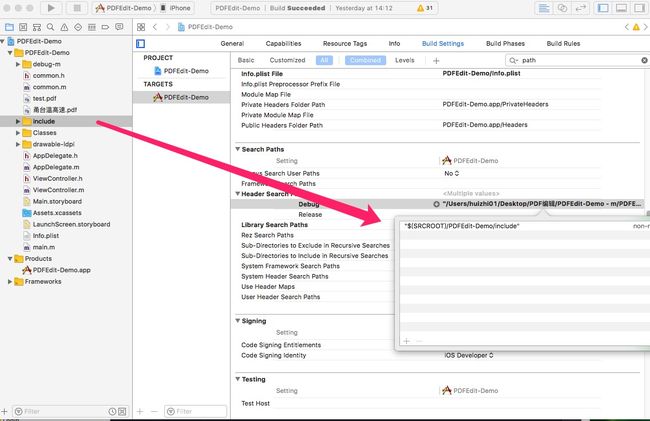650x421 pixels.
Task: Add a new target with plus
Action: tap(140, 411)
